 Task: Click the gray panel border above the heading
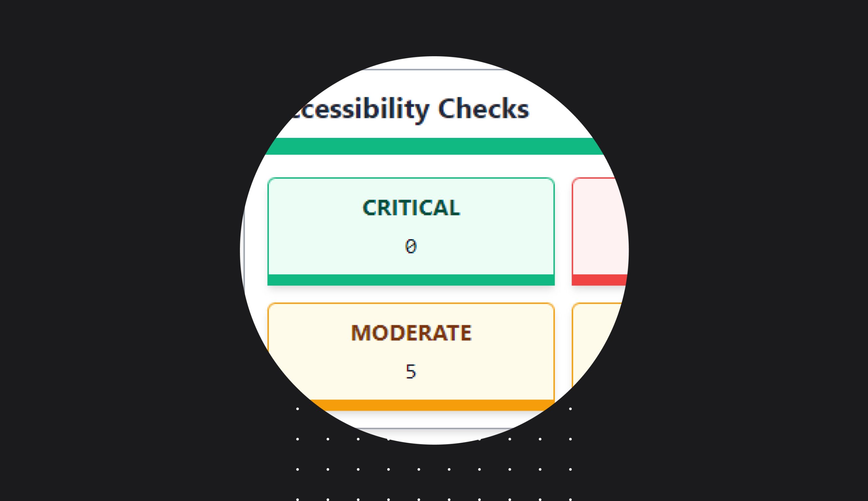(x=434, y=69)
